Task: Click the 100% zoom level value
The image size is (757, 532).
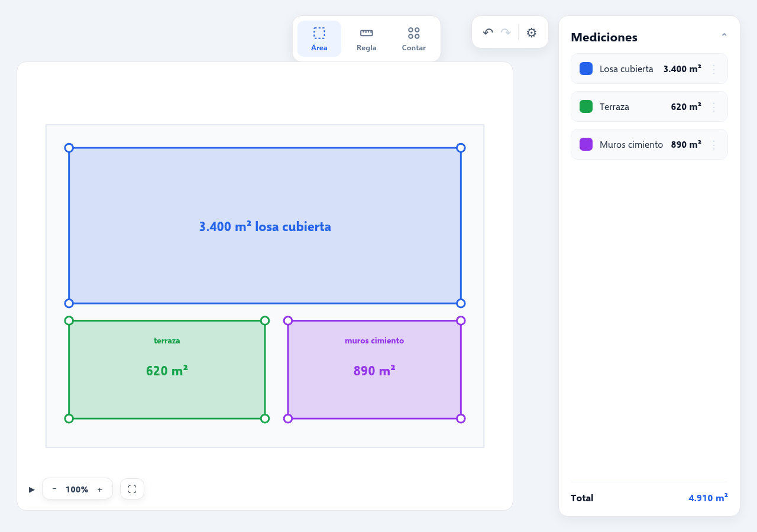Action: [77, 489]
